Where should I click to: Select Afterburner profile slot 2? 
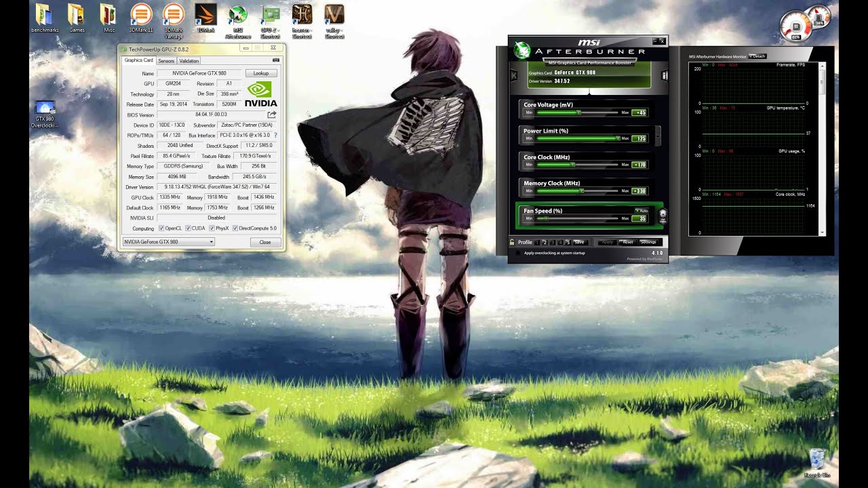pos(545,242)
